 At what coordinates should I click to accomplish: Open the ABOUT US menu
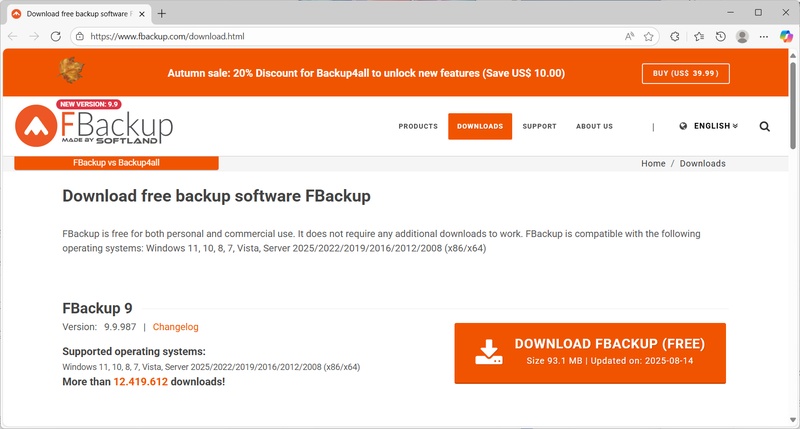tap(594, 126)
